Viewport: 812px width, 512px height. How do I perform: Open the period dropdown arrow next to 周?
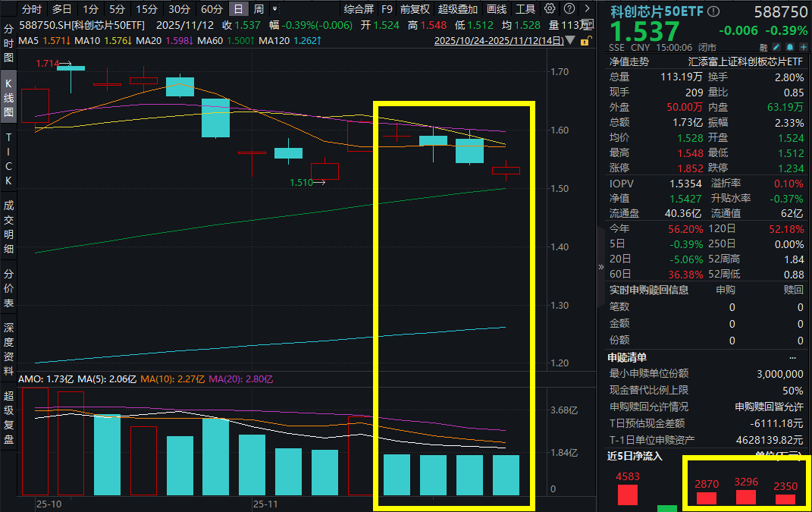[275, 9]
